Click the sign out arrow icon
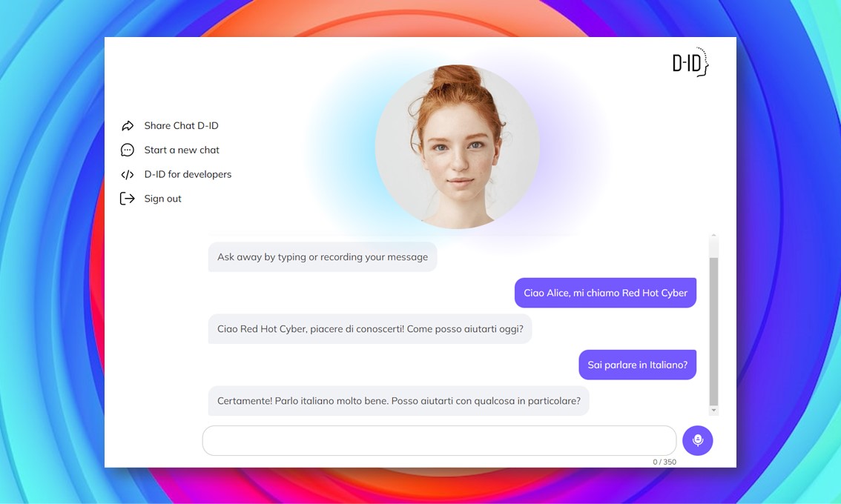This screenshot has width=841, height=504. click(x=127, y=199)
